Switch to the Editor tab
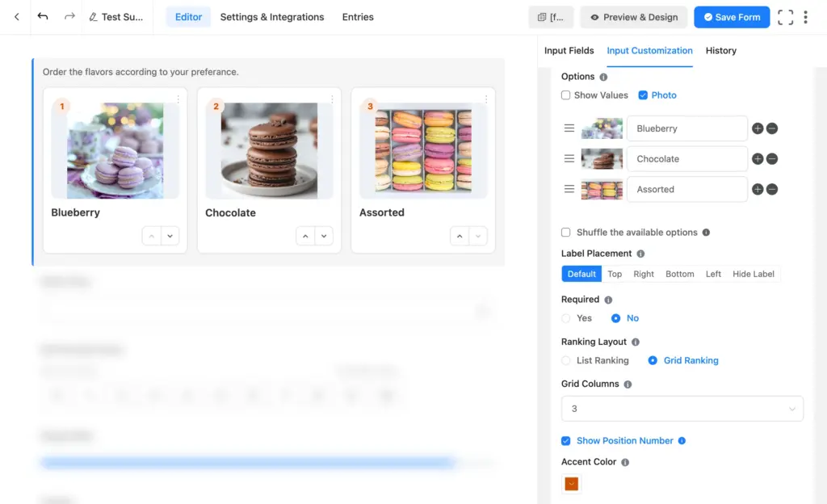827x504 pixels. (x=188, y=17)
